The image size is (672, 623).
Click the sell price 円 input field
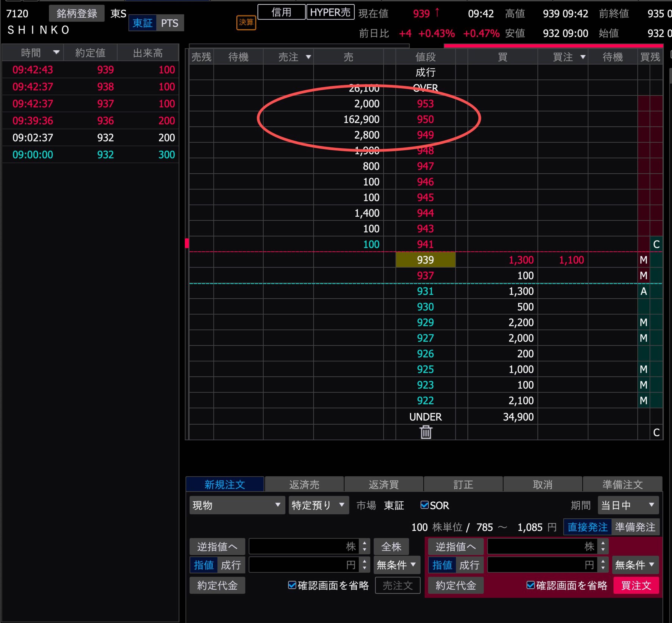pos(304,565)
